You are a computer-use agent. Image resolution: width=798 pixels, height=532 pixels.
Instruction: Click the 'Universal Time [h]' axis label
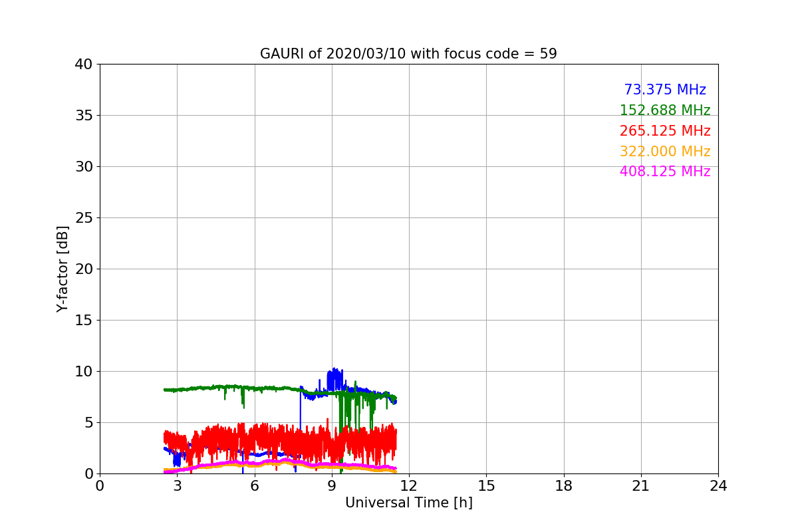(x=408, y=503)
